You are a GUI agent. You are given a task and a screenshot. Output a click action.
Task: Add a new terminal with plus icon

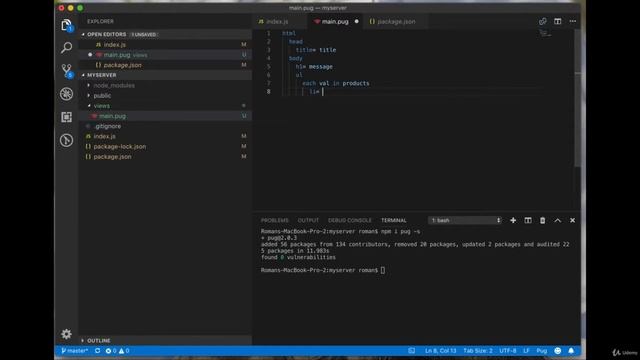(513, 220)
